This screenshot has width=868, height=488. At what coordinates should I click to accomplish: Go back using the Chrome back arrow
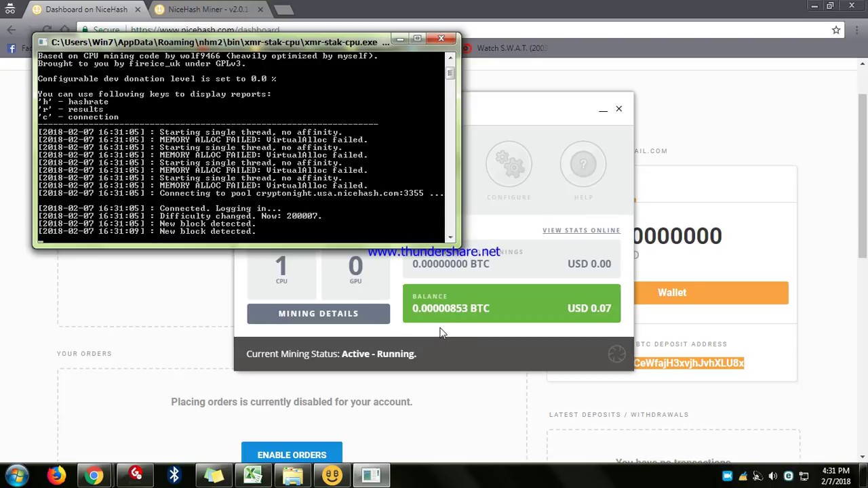[x=11, y=30]
